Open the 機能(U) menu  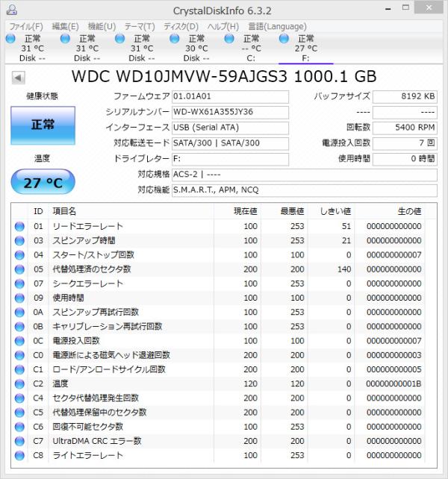[x=102, y=27]
